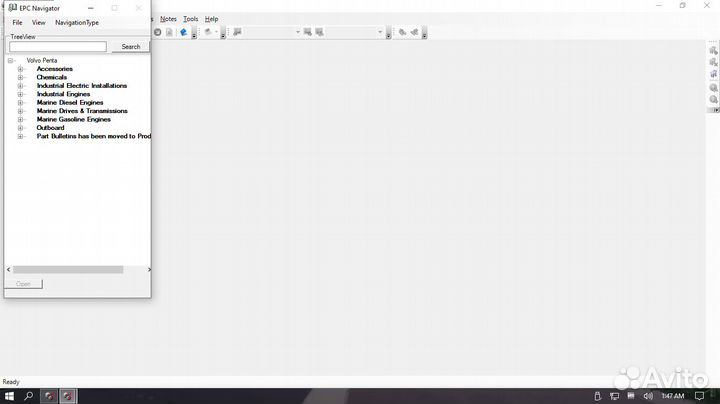Open the Tools menu

[190, 19]
